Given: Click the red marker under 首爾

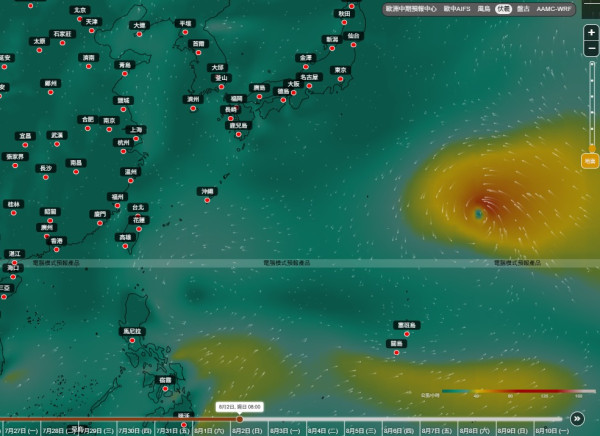Looking at the screenshot, I should tap(198, 52).
